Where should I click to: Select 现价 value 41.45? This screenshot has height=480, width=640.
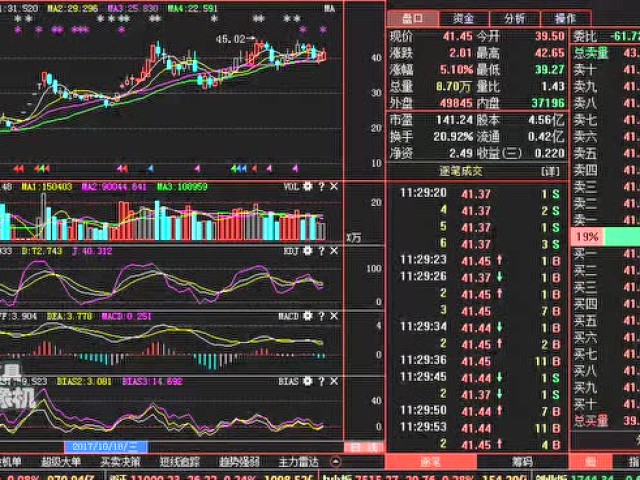458,36
